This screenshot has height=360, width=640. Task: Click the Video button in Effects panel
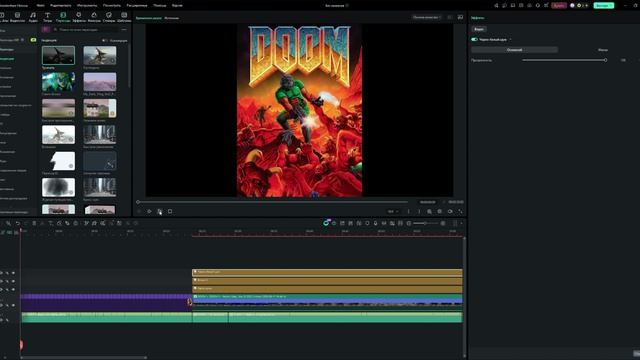479,29
